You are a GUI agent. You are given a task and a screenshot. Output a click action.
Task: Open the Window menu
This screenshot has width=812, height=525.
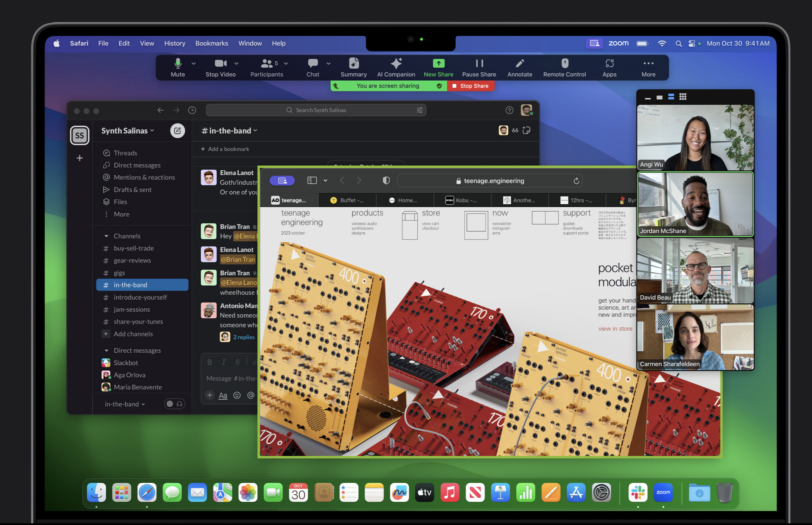[250, 43]
